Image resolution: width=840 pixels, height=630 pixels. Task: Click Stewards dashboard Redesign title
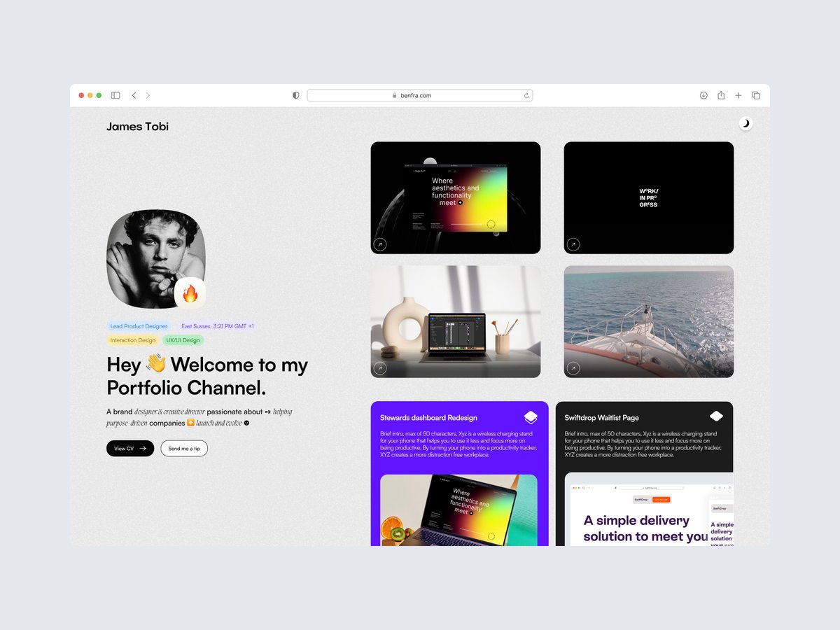(x=428, y=418)
